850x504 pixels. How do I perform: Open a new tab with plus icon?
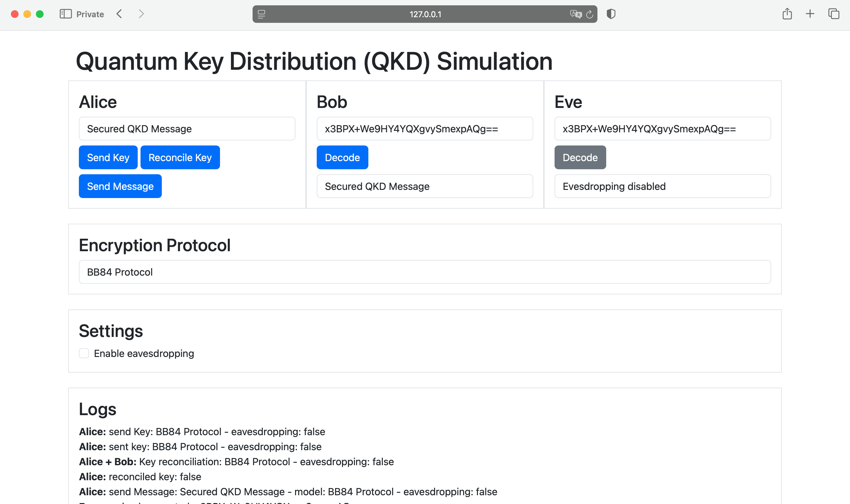(x=810, y=14)
